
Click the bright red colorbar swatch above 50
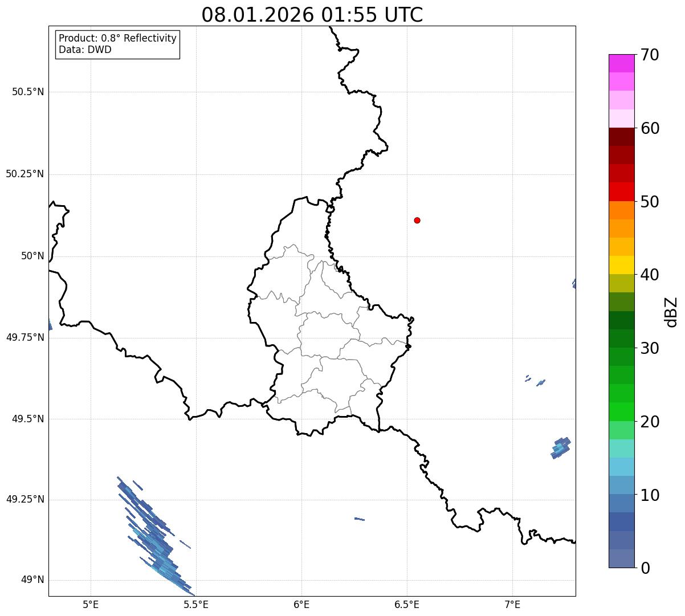pos(621,192)
